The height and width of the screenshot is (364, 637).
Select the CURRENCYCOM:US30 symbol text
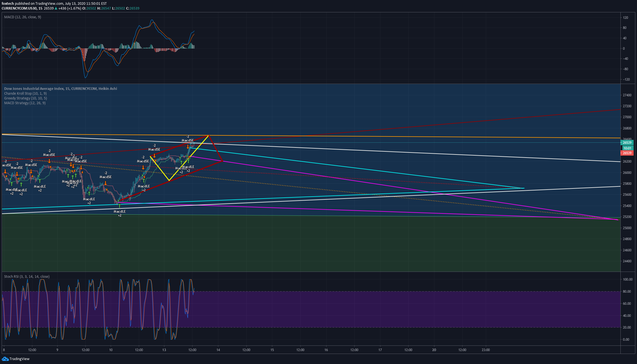(x=19, y=8)
